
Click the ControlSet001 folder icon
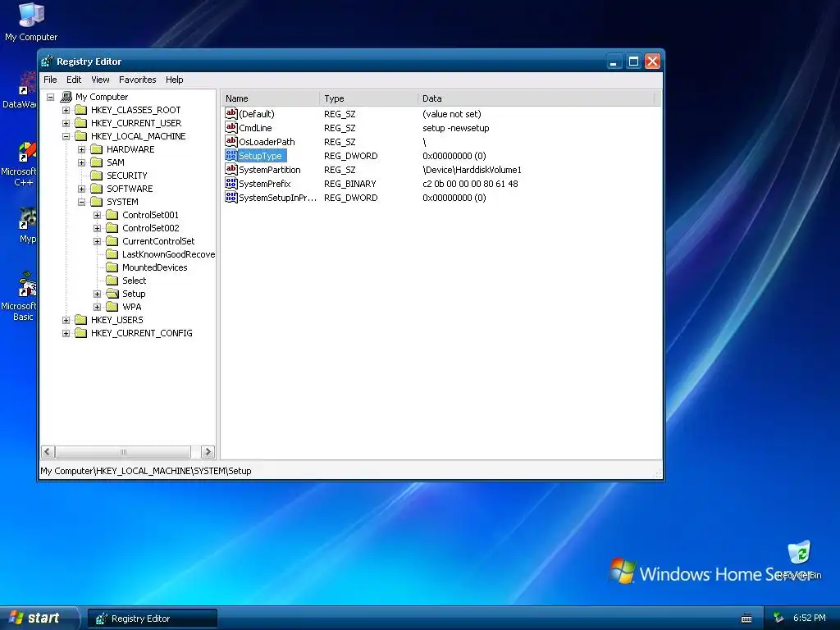[112, 215]
